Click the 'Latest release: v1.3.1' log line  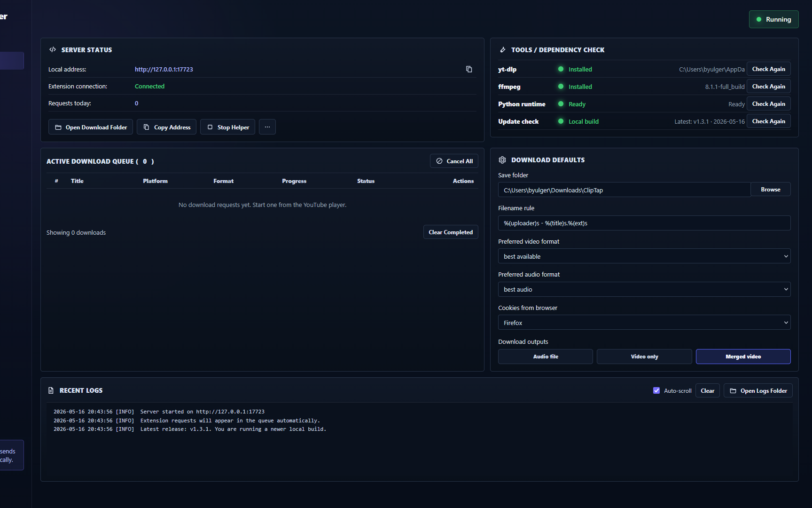coord(190,429)
